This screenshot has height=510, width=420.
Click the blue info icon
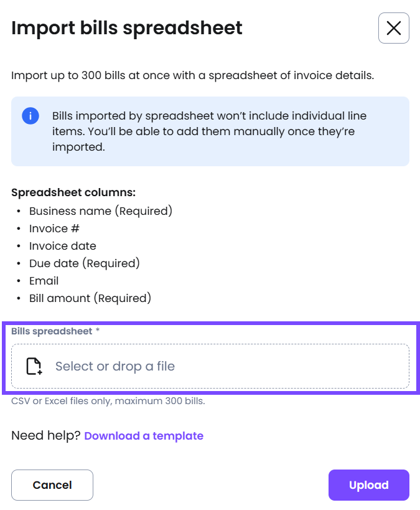point(30,116)
